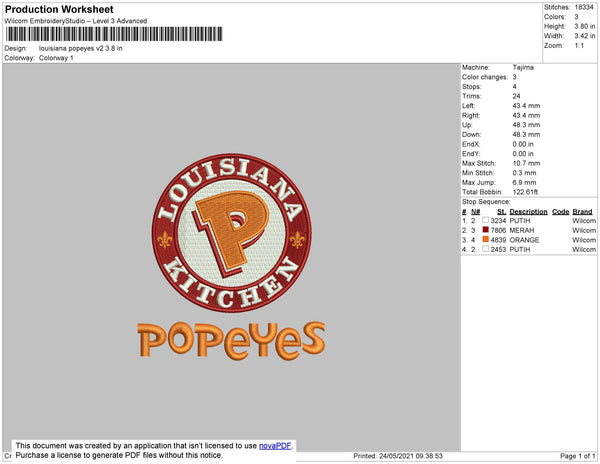Image resolution: width=600 pixels, height=464 pixels.
Task: Open the novaPDF hyperlink
Action: [x=275, y=446]
